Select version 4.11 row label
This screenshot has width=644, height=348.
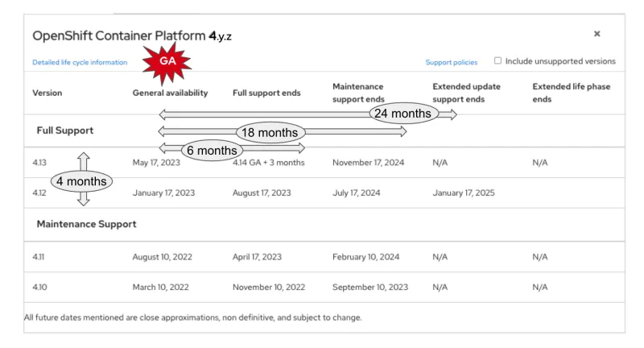tap(39, 257)
